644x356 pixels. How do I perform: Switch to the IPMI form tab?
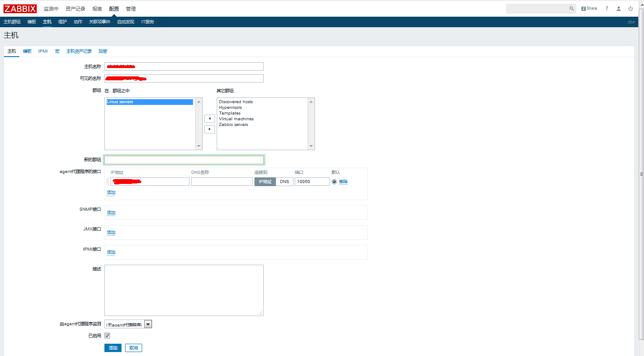tap(43, 51)
